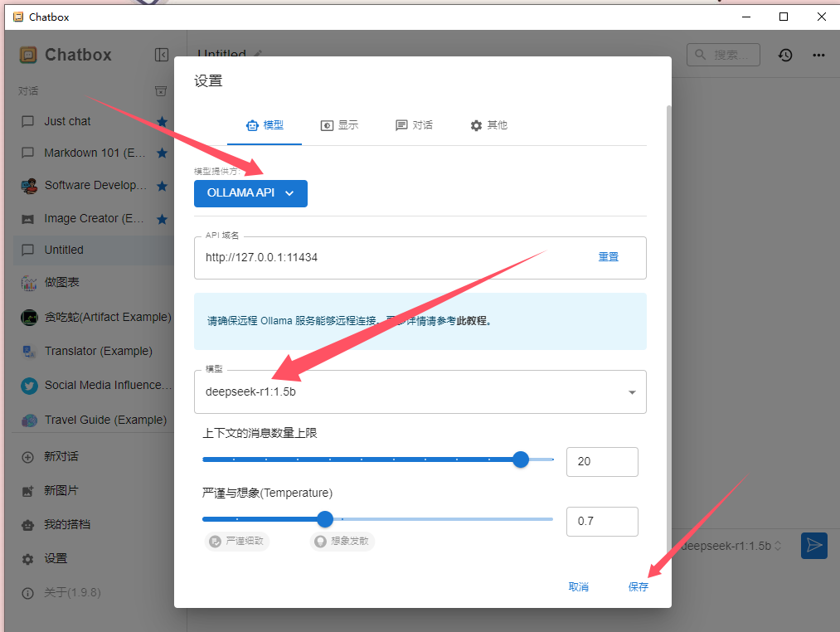Click the context message limit slider handle
Screen dimensions: 840x632
tap(521, 459)
